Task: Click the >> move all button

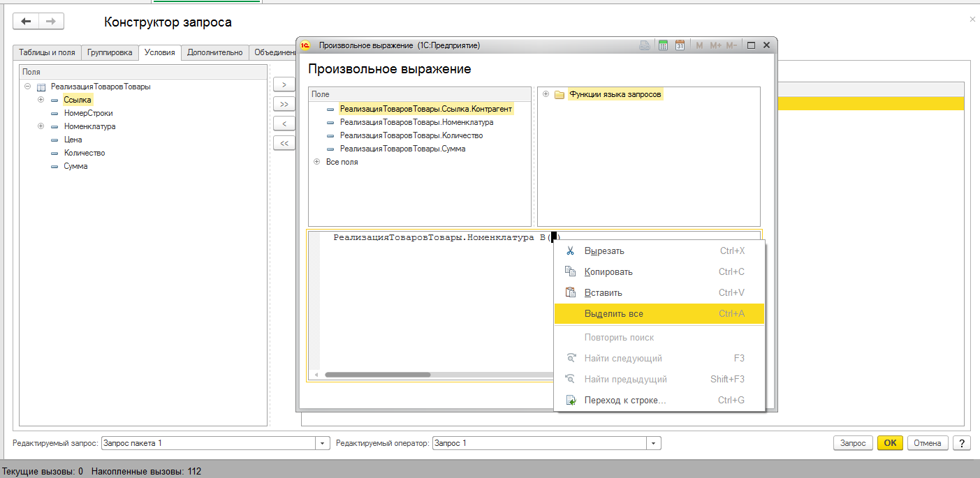Action: tap(284, 104)
